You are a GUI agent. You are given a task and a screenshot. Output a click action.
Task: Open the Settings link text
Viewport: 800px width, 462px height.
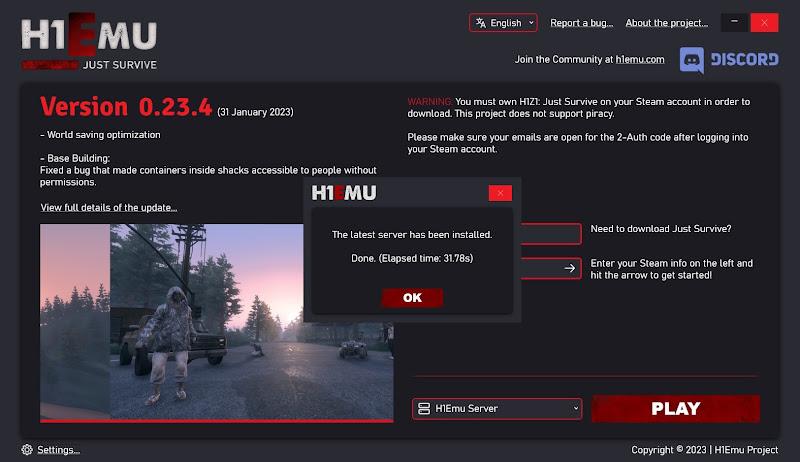point(58,450)
